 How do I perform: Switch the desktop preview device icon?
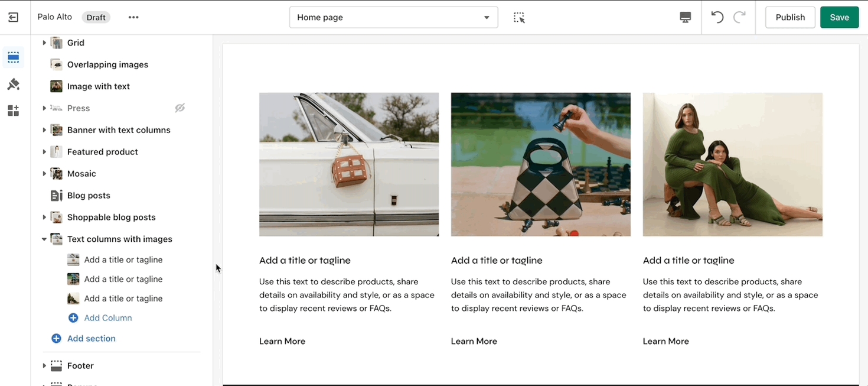point(685,17)
